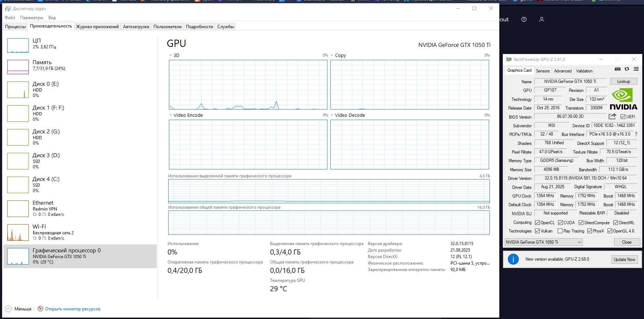Toggle the Vulkan checkbox
The image size is (644, 319).
click(x=537, y=231)
